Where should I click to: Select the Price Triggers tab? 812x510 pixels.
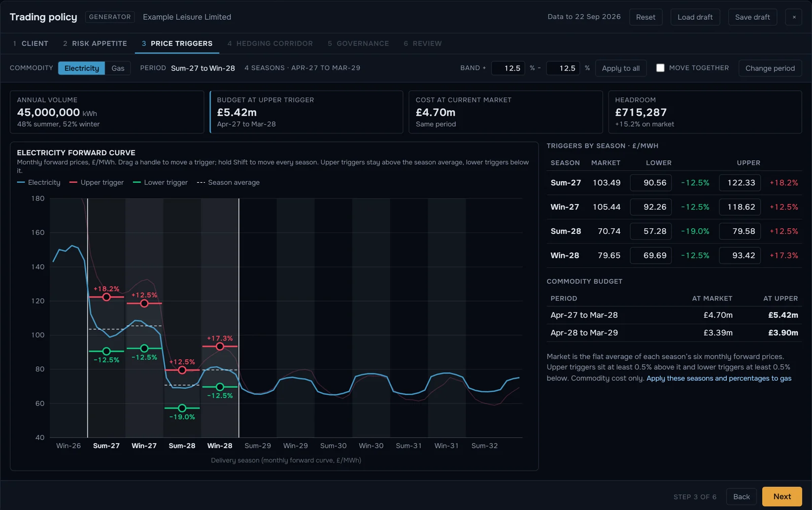(x=177, y=44)
